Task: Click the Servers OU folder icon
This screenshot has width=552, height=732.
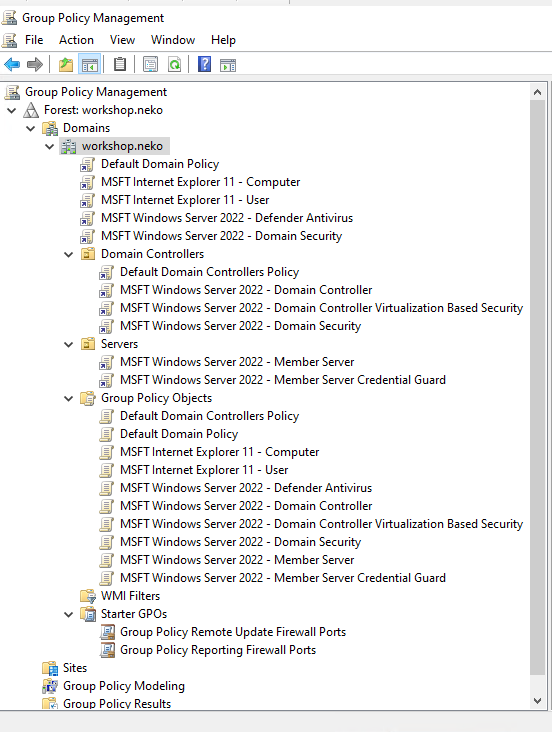Action: (x=88, y=344)
